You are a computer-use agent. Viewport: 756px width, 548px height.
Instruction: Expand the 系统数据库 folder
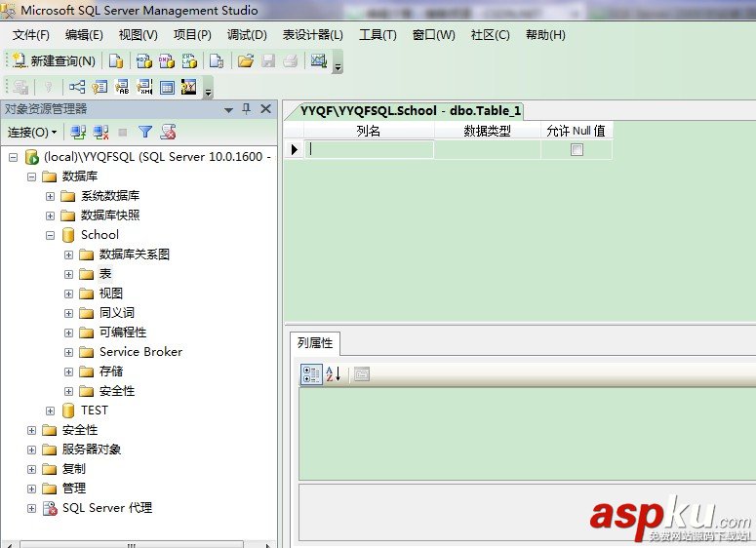coord(50,196)
